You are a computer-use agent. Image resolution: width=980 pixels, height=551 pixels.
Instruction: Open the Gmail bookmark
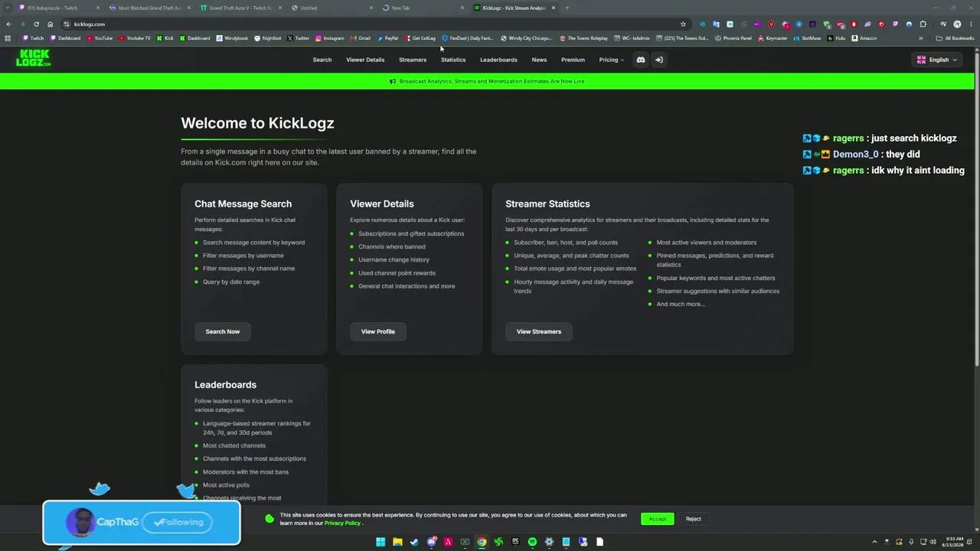pos(361,38)
